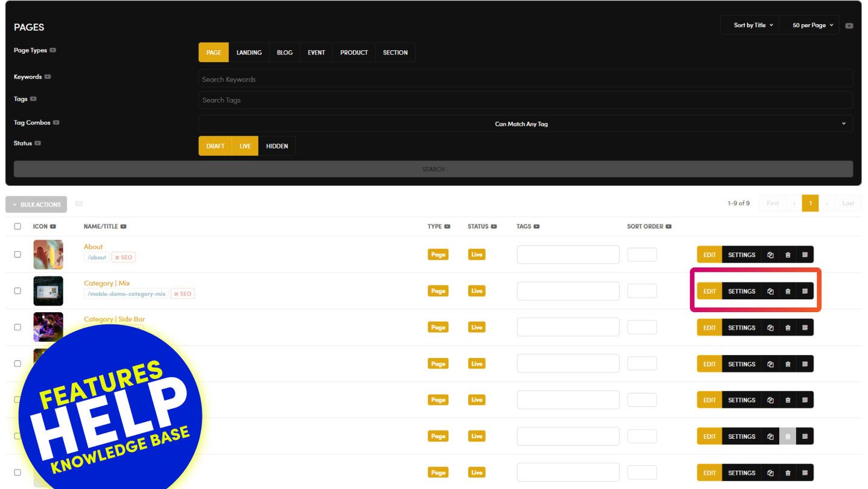Click the video icon next to Status filter label

click(37, 144)
